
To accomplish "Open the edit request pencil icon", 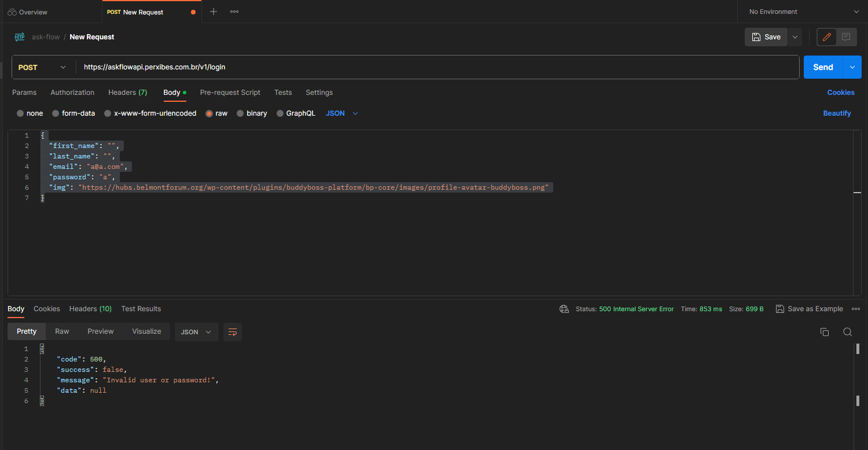I will 826,36.
